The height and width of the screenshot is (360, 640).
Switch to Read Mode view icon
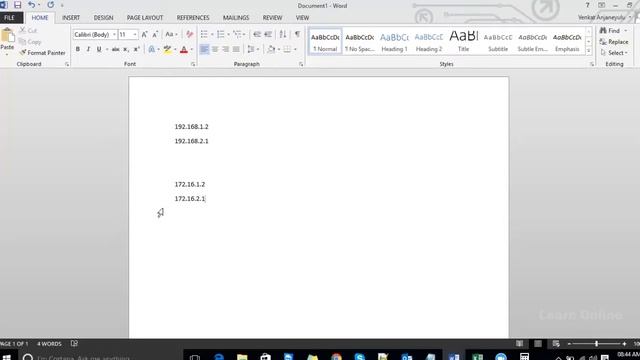click(519, 344)
